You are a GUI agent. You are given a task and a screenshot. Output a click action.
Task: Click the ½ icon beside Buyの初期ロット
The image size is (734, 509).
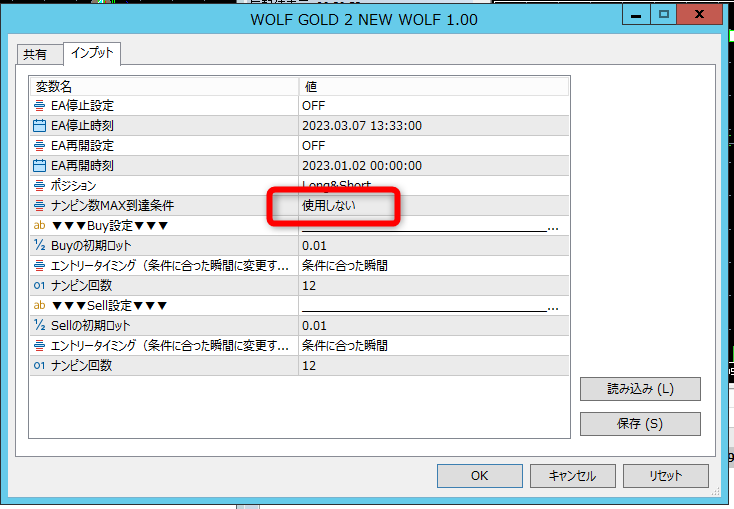40,245
